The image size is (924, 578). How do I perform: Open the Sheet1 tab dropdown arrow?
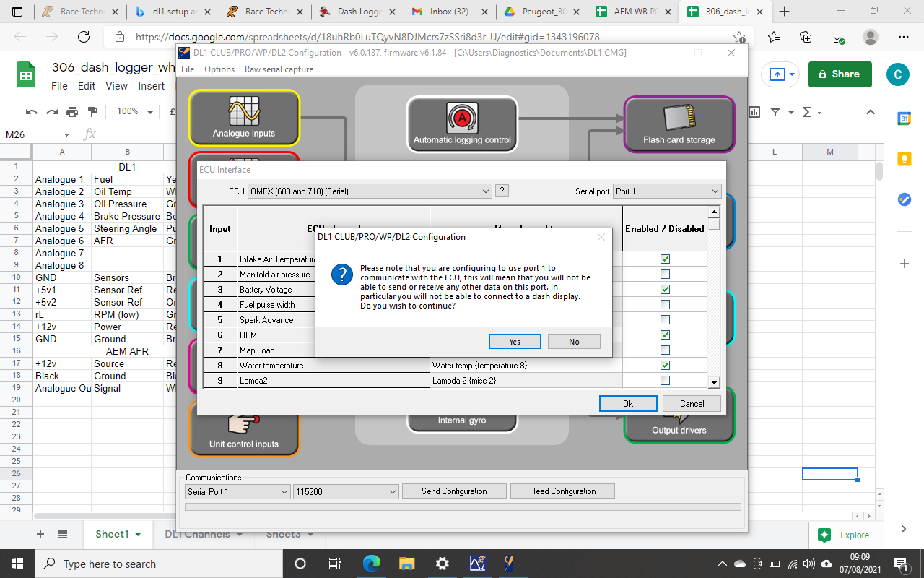tap(138, 535)
